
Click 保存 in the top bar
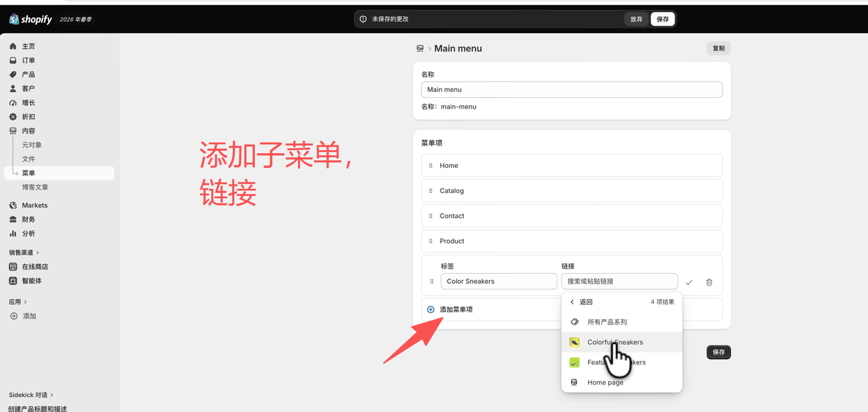coord(663,19)
